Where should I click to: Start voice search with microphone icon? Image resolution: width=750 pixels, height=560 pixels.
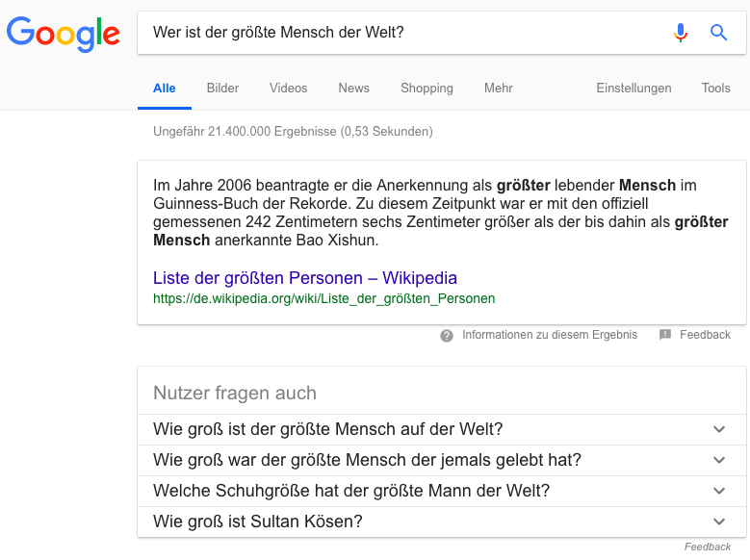pos(681,33)
